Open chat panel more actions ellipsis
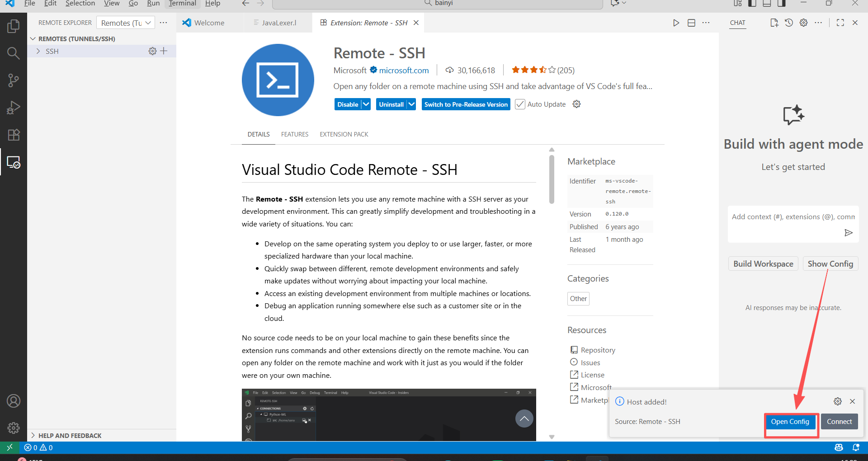 pyautogui.click(x=818, y=23)
